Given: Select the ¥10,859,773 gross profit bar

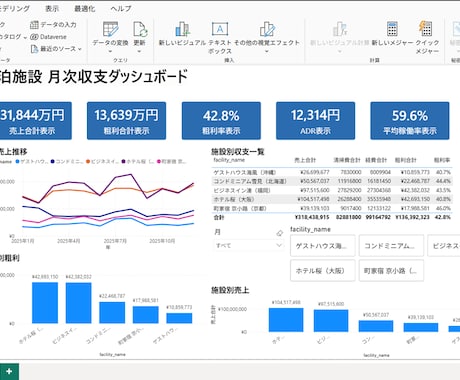Looking at the screenshot, I should click(x=179, y=318).
